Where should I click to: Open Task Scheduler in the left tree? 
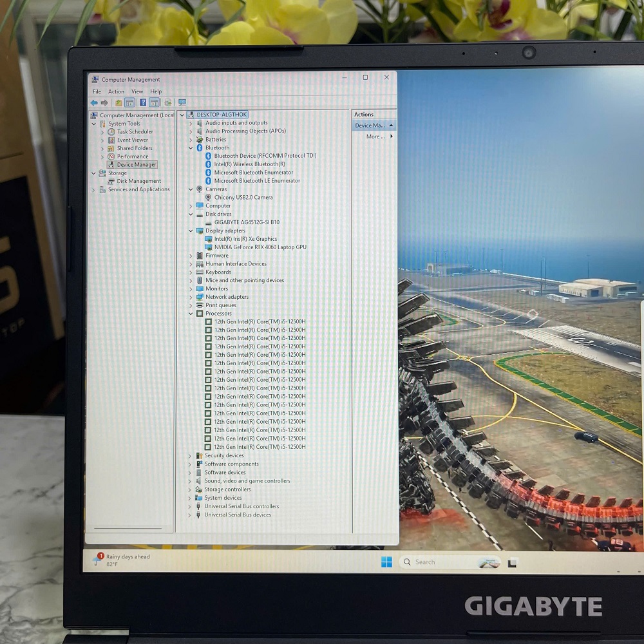point(135,131)
